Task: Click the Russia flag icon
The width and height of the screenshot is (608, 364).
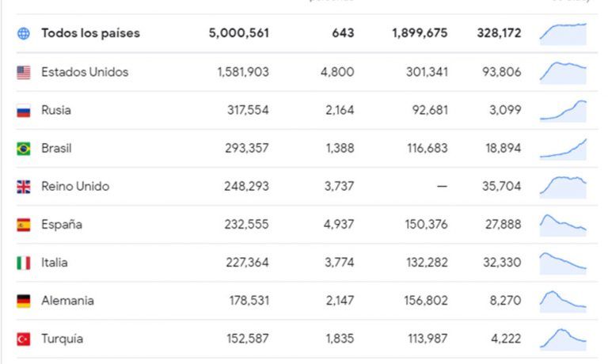Action: [x=24, y=111]
